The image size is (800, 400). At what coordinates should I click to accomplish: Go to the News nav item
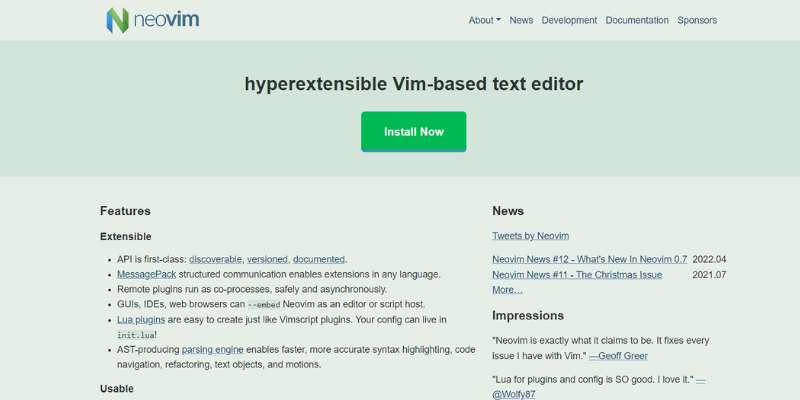point(521,20)
